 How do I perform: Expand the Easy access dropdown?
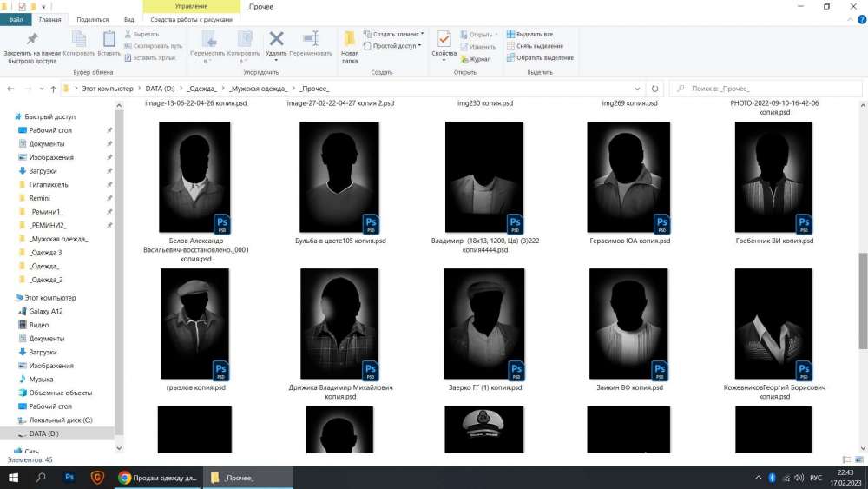click(419, 46)
